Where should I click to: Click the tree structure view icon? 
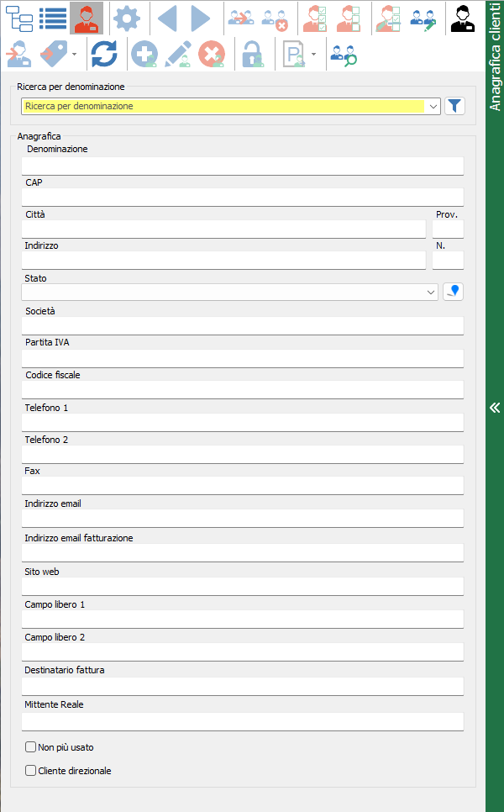pyautogui.click(x=19, y=17)
